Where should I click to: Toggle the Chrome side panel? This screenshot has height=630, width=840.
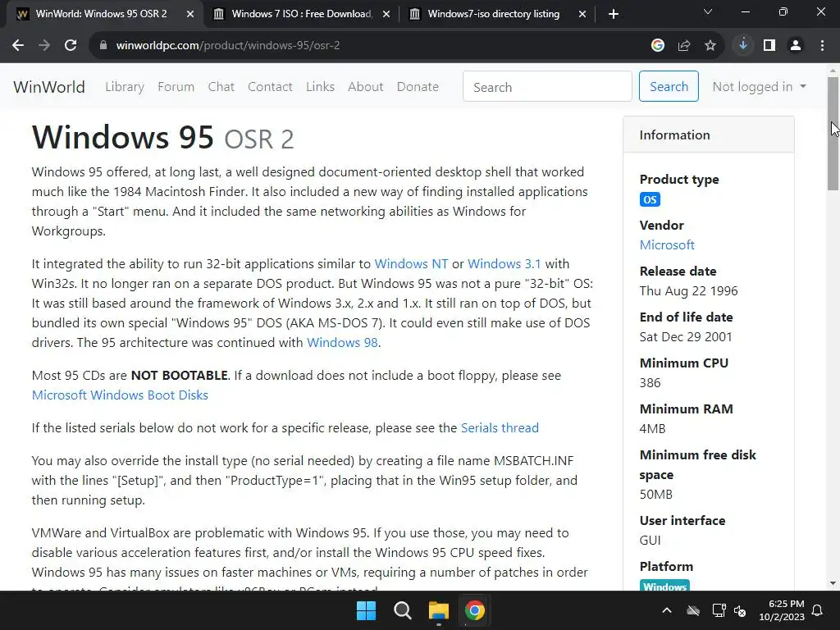769,46
